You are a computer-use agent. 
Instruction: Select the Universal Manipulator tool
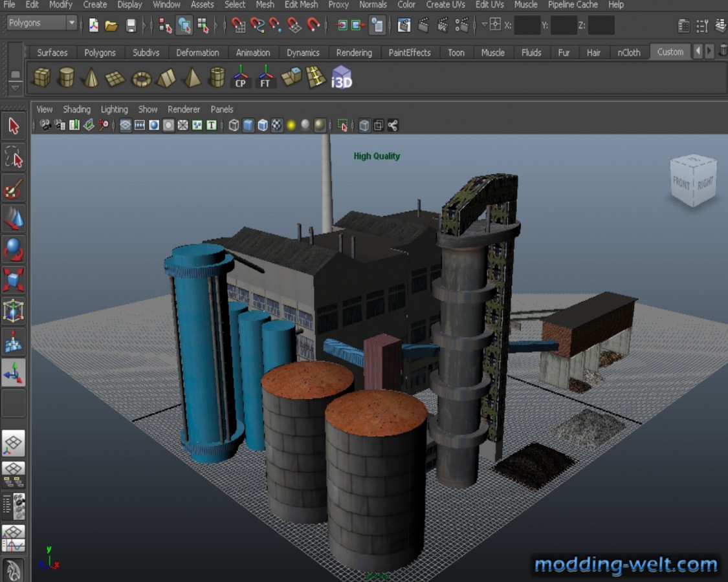[14, 310]
